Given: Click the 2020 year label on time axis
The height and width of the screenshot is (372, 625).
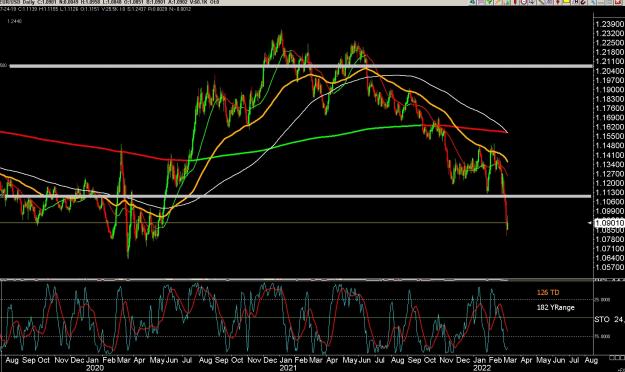Looking at the screenshot, I should 94,368.
